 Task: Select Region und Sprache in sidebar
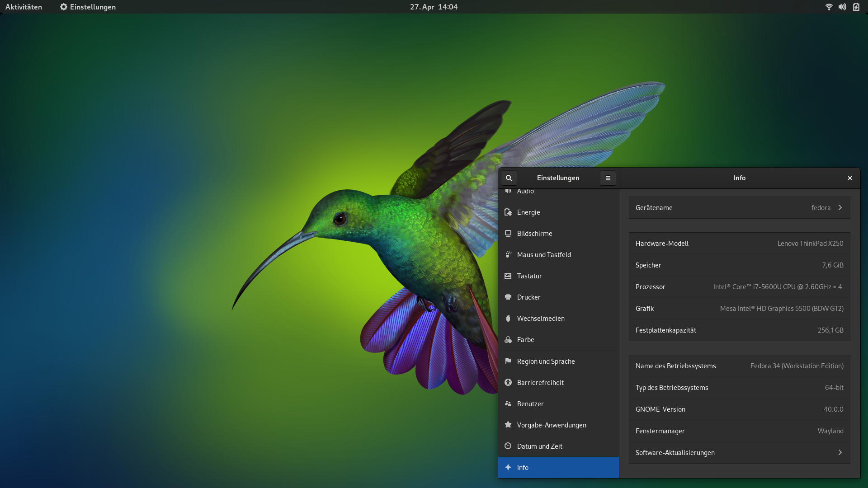(546, 361)
